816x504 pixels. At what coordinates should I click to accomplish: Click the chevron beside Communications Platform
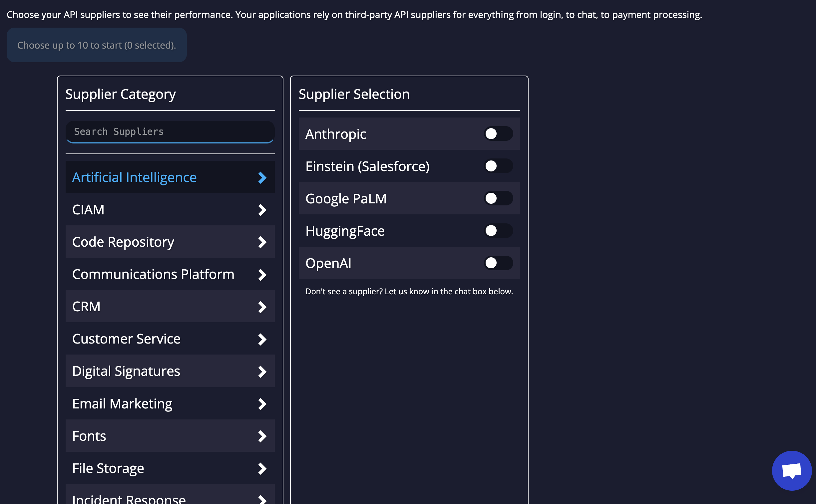(x=262, y=275)
